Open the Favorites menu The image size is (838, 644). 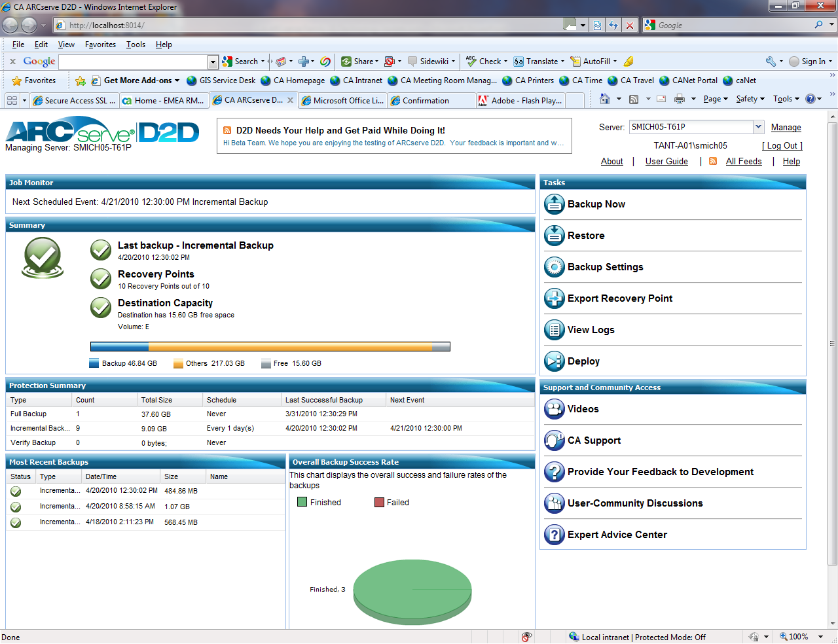100,45
